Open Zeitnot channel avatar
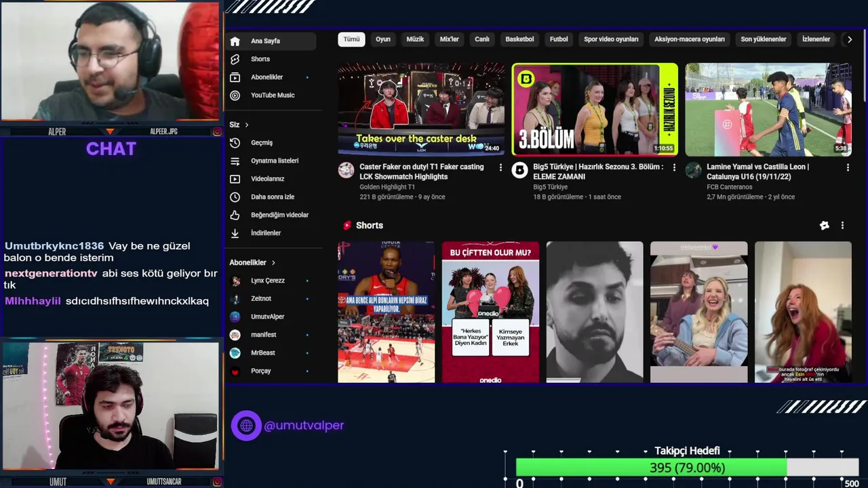 235,299
